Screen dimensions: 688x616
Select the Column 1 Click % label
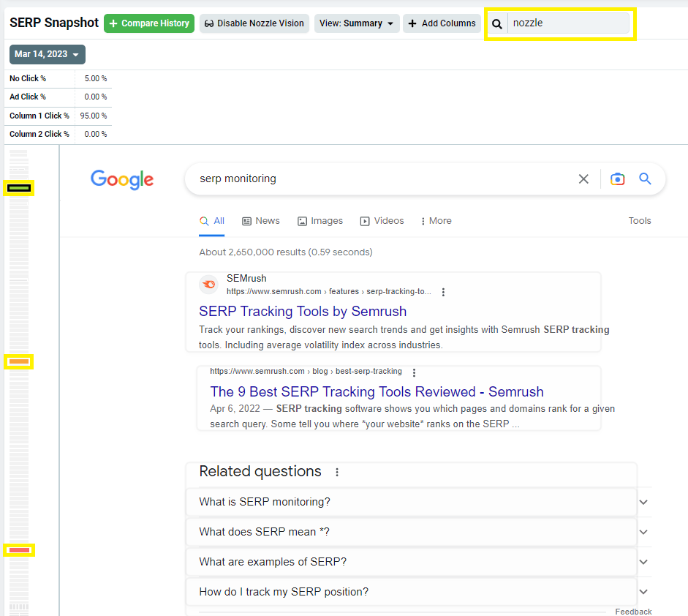point(39,116)
